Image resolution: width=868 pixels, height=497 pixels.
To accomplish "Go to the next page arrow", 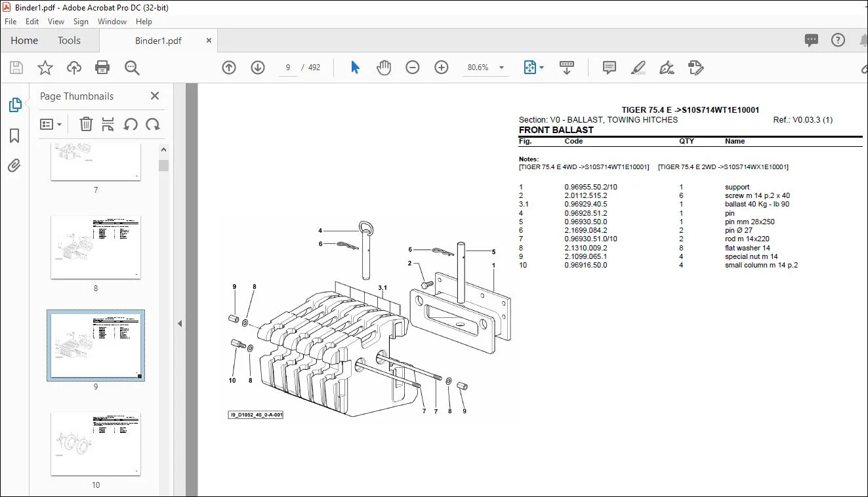I will click(x=258, y=68).
